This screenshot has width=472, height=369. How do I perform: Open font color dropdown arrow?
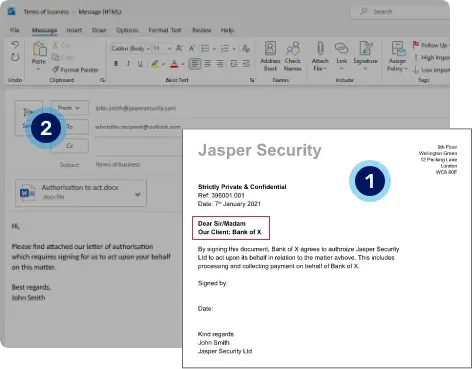[x=183, y=64]
